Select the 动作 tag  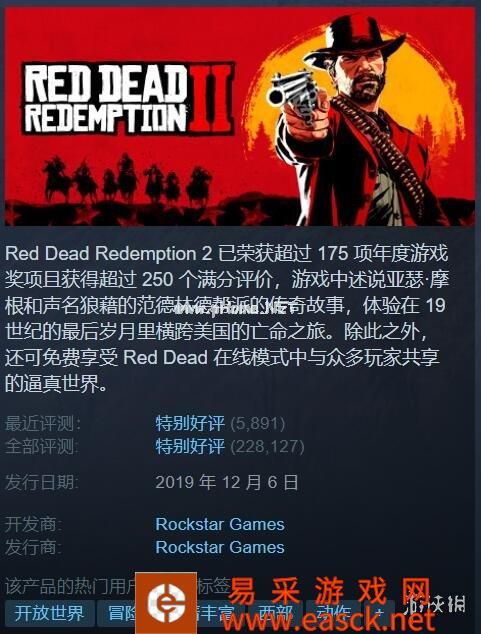coord(333,614)
